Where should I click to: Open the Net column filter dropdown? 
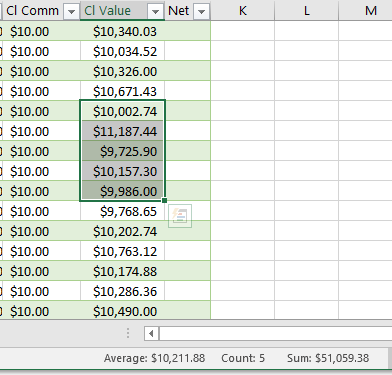[201, 12]
